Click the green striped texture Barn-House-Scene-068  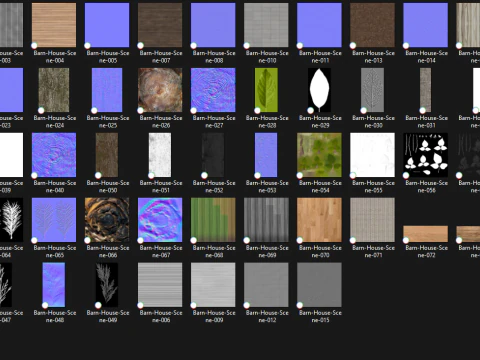[x=213, y=220]
